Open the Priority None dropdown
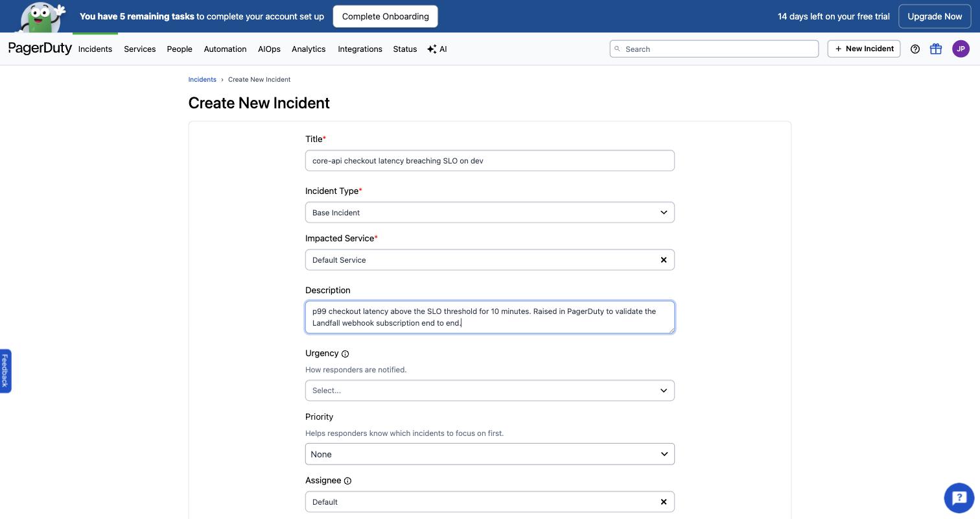Image resolution: width=980 pixels, height=519 pixels. click(x=490, y=454)
